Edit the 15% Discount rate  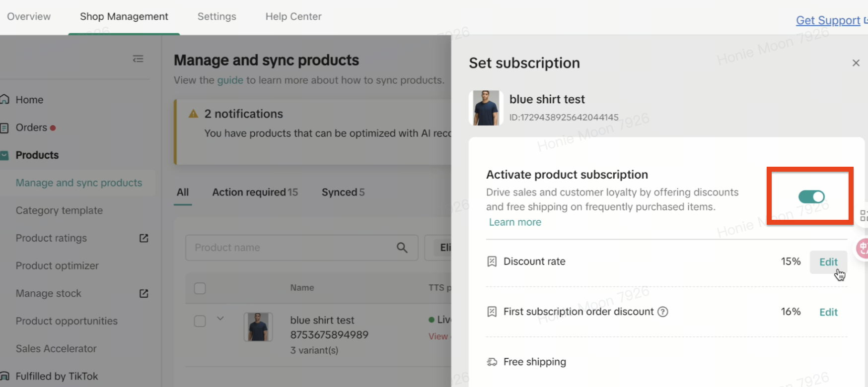click(x=828, y=262)
